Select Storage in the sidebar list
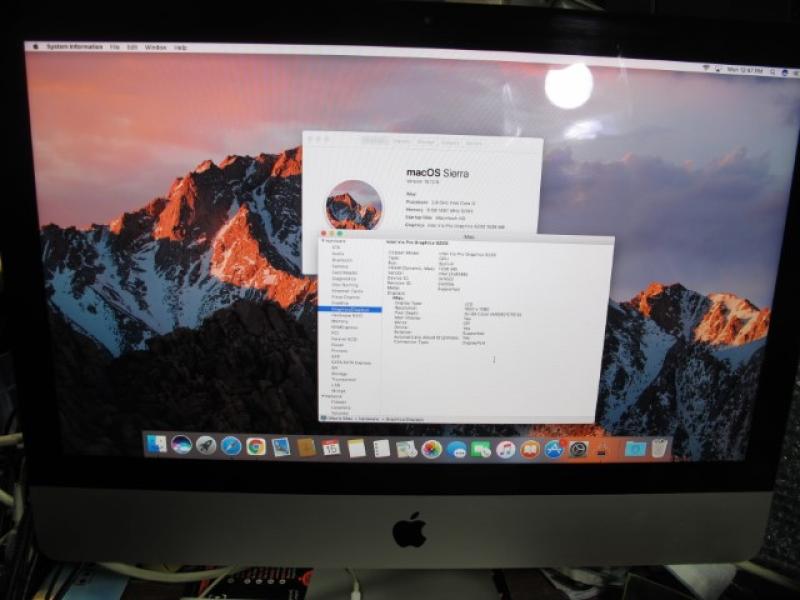The height and width of the screenshot is (600, 800). coord(339,373)
